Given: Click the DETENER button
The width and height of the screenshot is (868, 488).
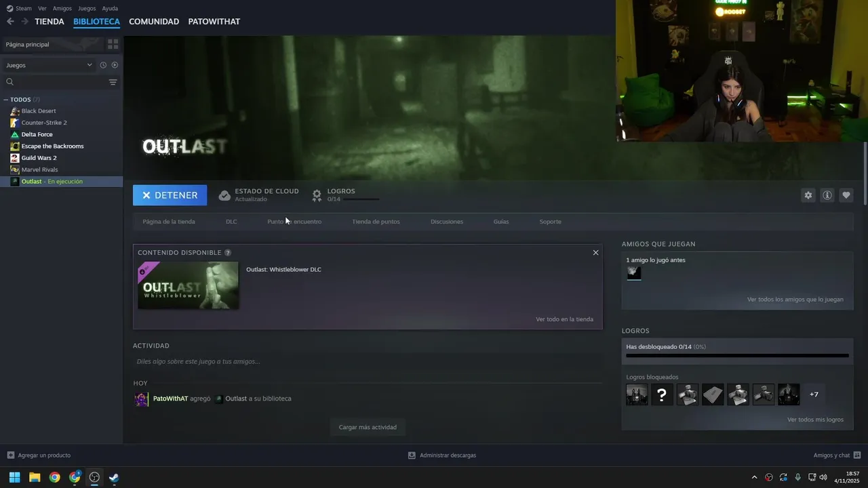Looking at the screenshot, I should [170, 195].
